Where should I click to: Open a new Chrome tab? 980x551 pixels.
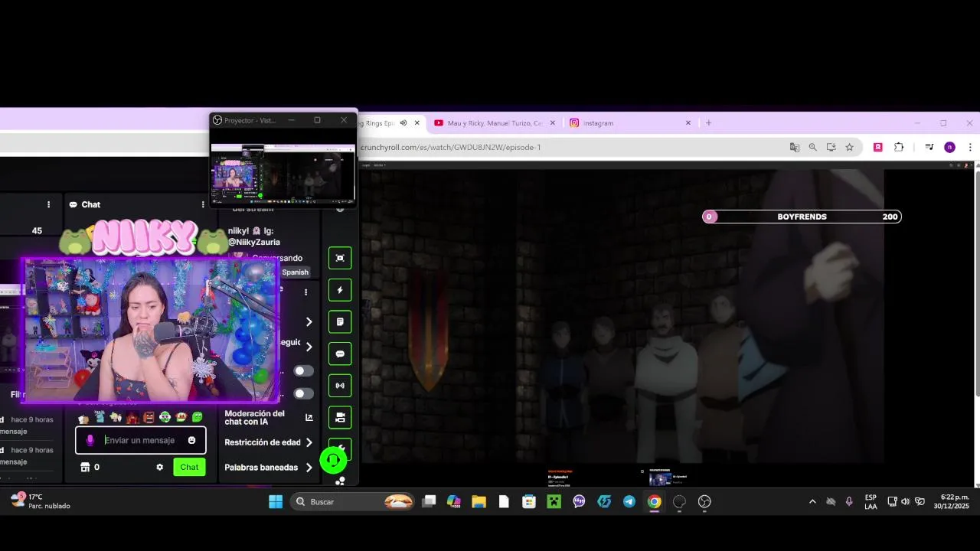pos(708,122)
